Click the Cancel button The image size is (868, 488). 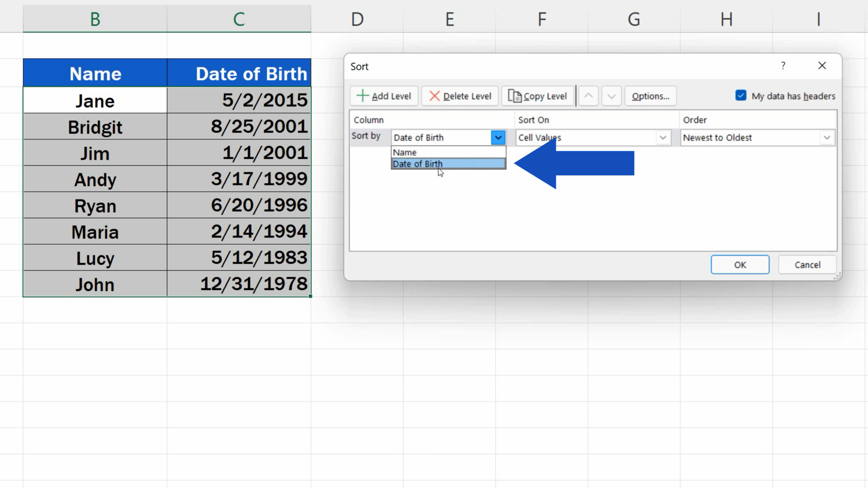click(807, 264)
